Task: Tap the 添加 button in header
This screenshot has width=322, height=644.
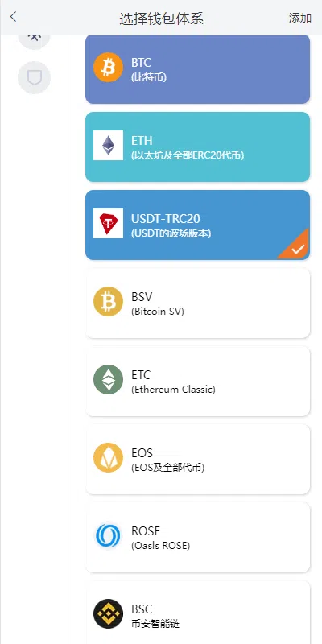Action: coord(299,18)
